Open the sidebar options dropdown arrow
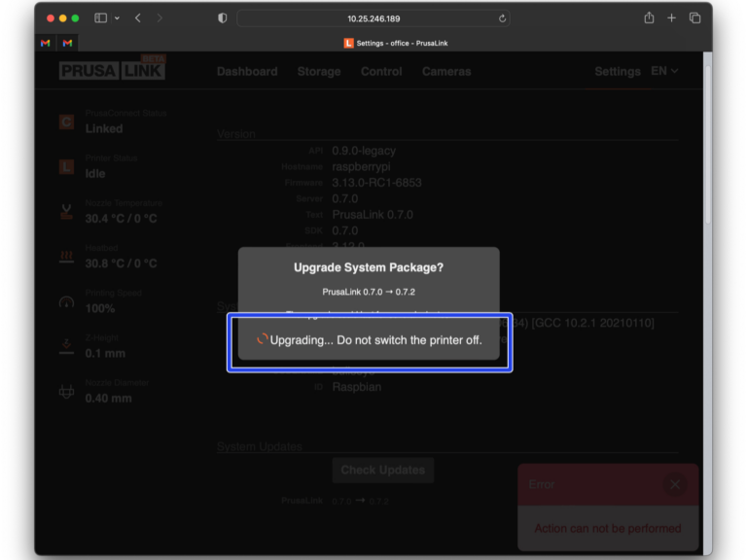Viewport: 747px width, 560px height. tap(118, 18)
